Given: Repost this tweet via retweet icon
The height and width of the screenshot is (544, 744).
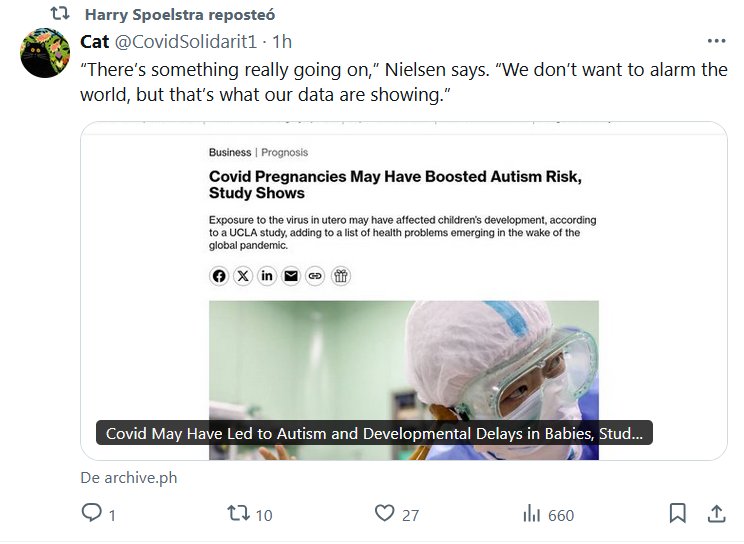Looking at the screenshot, I should (238, 514).
